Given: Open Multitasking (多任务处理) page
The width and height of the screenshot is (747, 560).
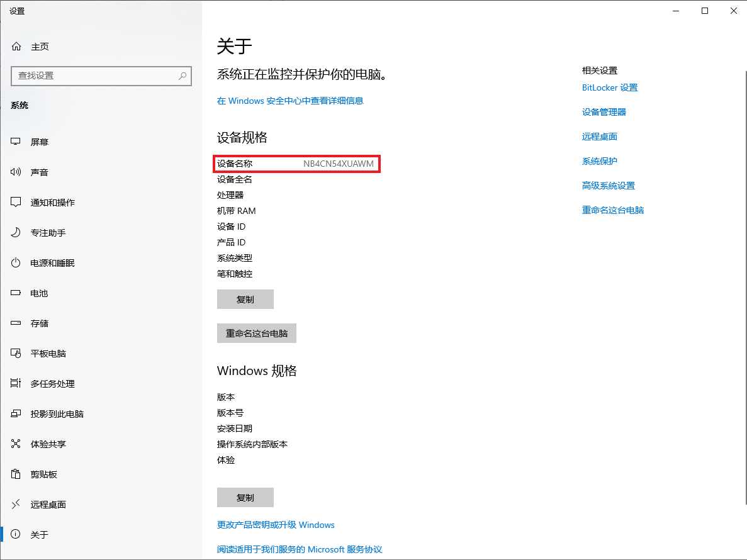Looking at the screenshot, I should [52, 384].
